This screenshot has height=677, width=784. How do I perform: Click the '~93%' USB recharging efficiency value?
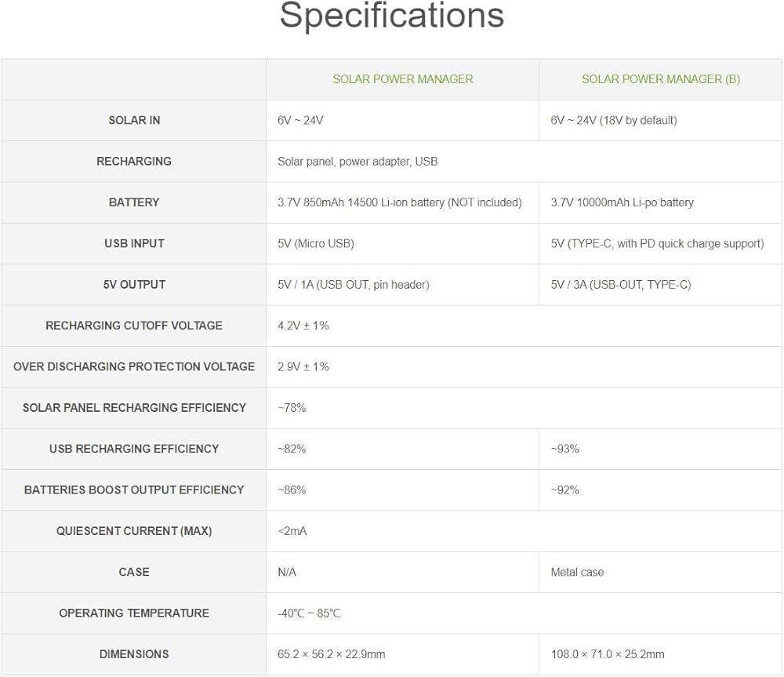coord(564,449)
